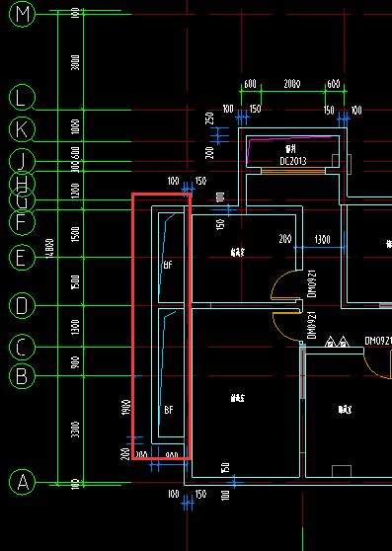Click the right 600 dimension above the bay
This screenshot has width=392, height=551.
[334, 84]
